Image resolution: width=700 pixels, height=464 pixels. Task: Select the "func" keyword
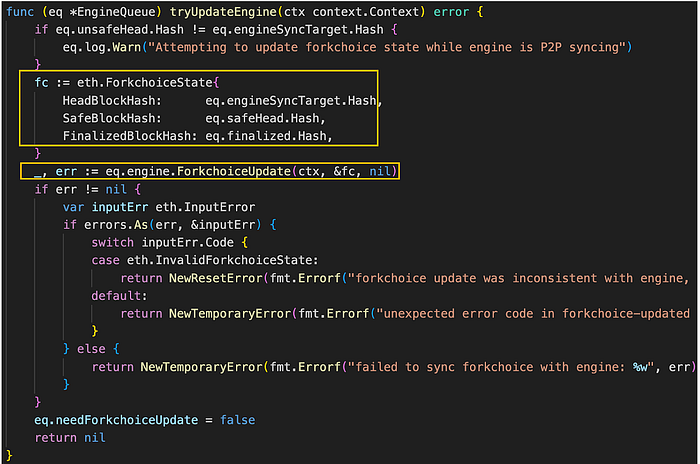pos(21,12)
